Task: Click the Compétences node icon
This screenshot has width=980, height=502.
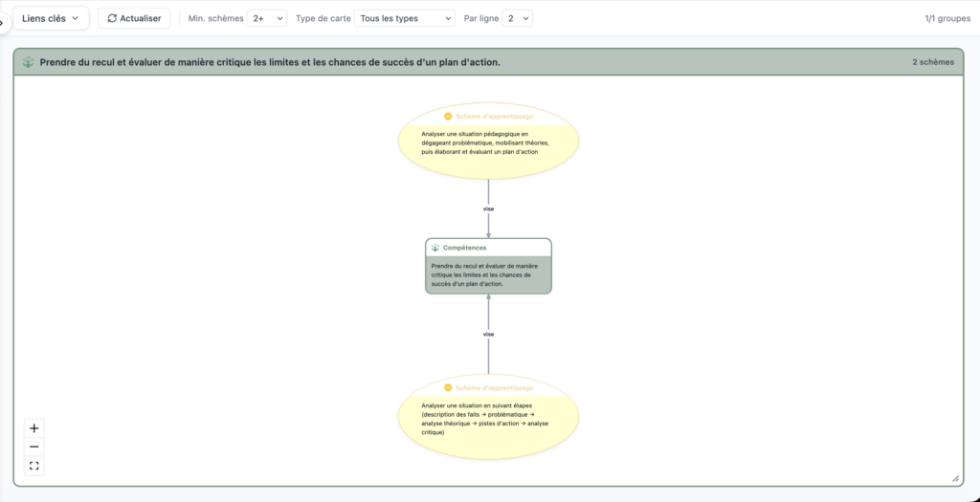Action: point(435,248)
